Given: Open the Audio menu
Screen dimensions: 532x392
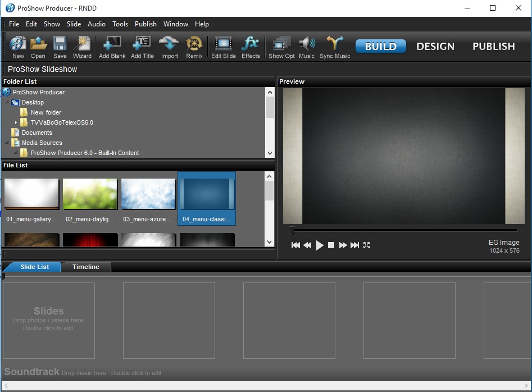Looking at the screenshot, I should click(97, 24).
